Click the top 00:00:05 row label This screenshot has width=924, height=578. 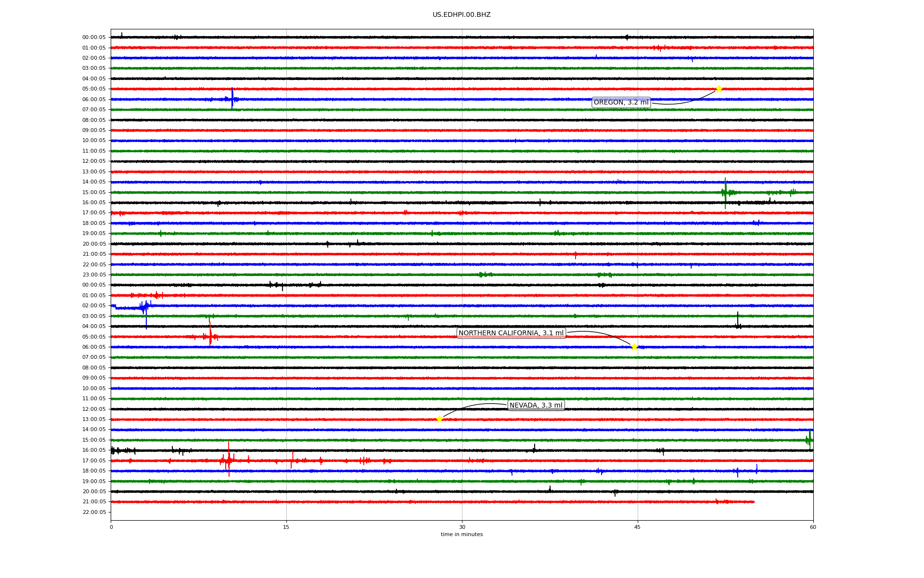pos(94,37)
